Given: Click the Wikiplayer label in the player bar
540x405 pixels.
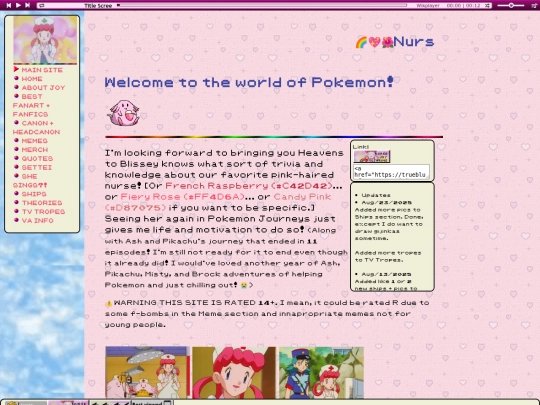Looking at the screenshot, I should 428,6.
